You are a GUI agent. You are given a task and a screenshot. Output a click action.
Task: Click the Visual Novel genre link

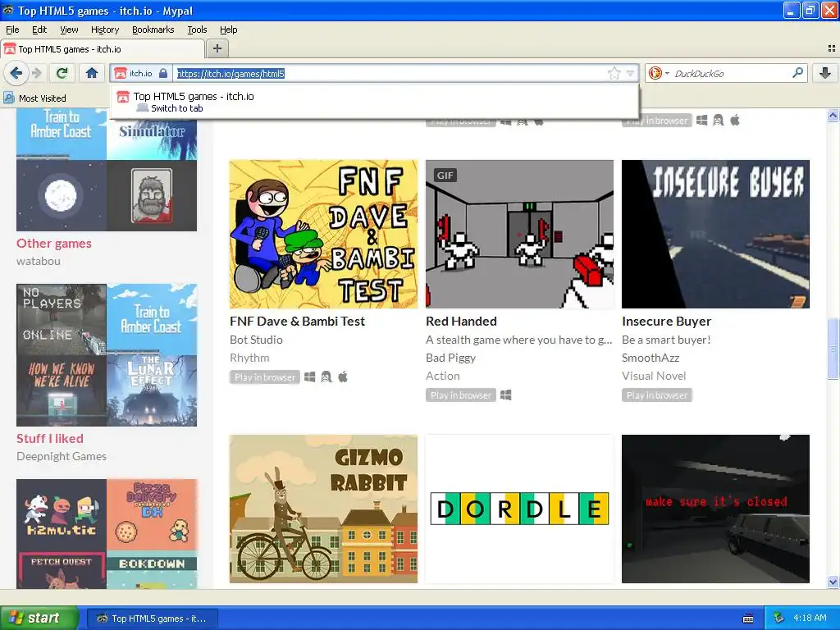[654, 376]
